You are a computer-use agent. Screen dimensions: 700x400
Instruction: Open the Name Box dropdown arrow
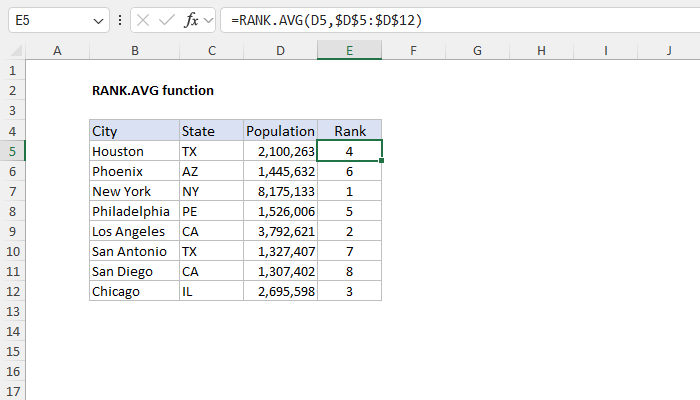pyautogui.click(x=98, y=21)
